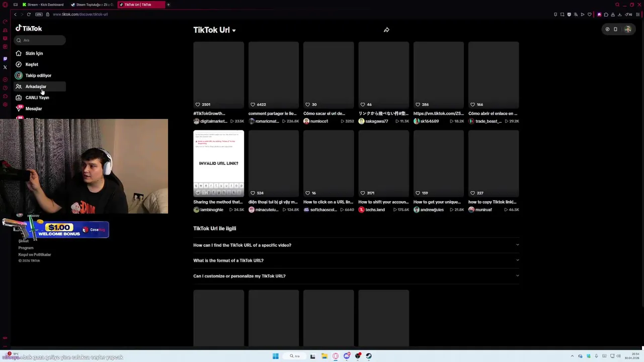
Task: Open the X icon in the Opera sidebar
Action: [5, 67]
